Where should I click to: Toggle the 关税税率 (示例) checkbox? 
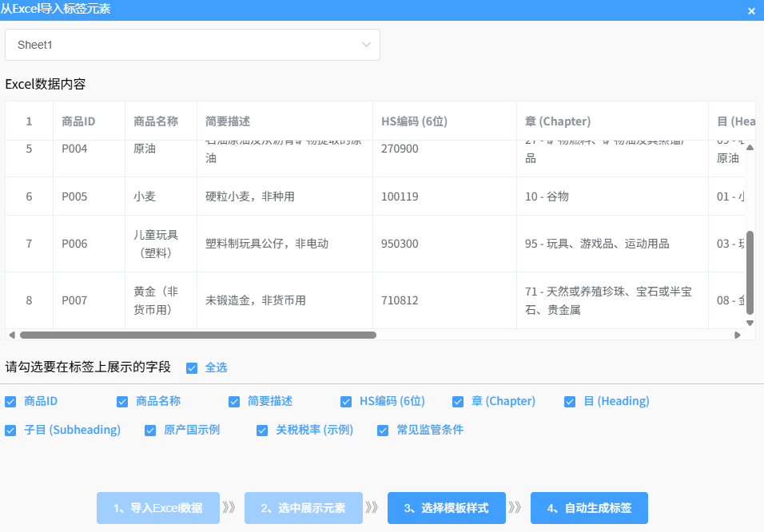pyautogui.click(x=262, y=431)
